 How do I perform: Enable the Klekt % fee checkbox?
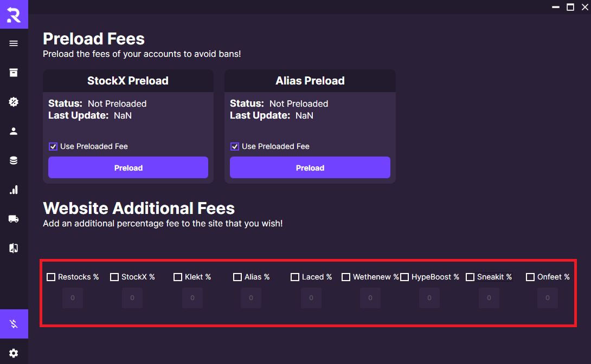pyautogui.click(x=177, y=277)
